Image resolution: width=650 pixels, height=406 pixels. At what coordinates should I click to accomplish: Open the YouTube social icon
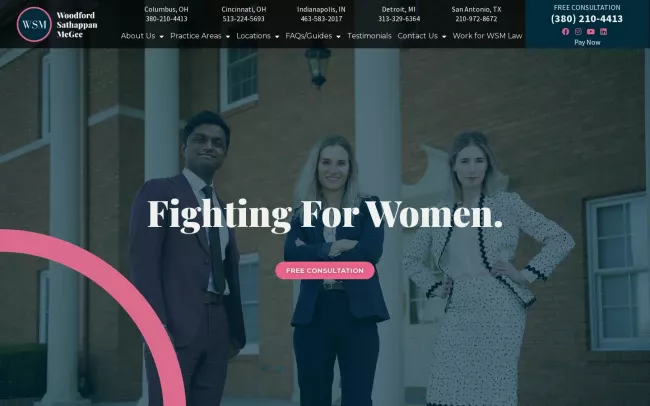(x=591, y=32)
